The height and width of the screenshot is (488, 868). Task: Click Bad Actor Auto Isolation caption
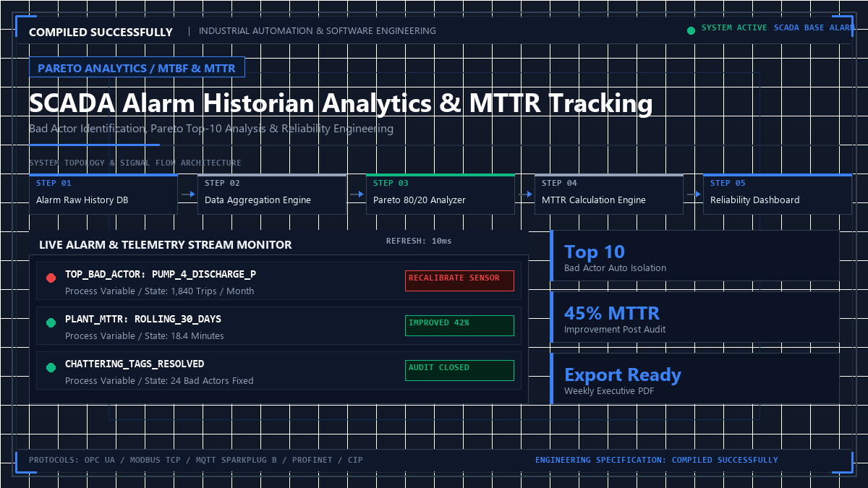[616, 268]
